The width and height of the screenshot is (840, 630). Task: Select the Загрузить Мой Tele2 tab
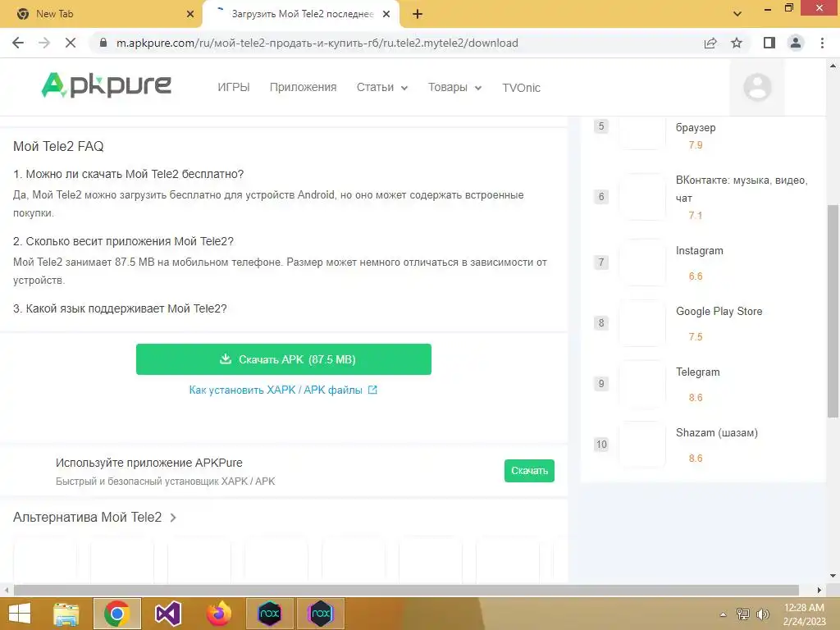click(301, 14)
